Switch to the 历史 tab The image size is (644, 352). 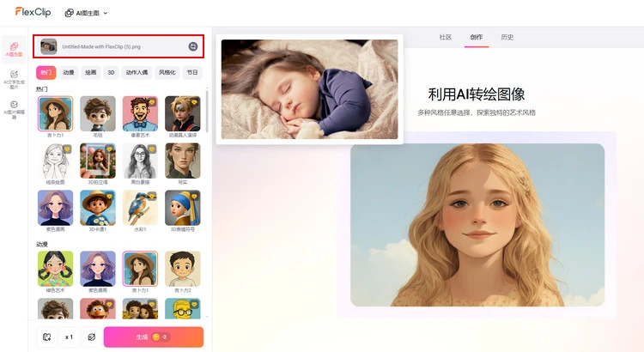coord(507,37)
